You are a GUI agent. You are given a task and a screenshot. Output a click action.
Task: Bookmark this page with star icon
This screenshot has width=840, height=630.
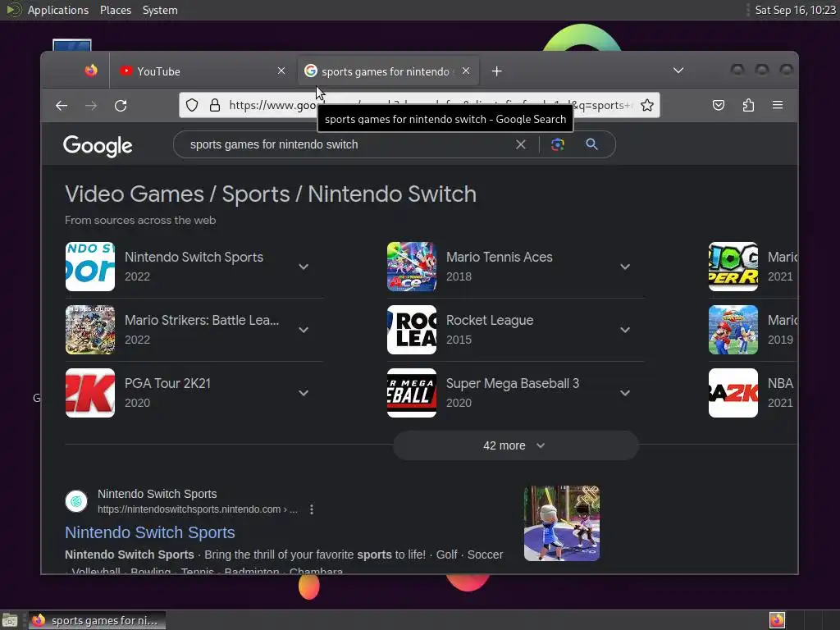(x=647, y=105)
